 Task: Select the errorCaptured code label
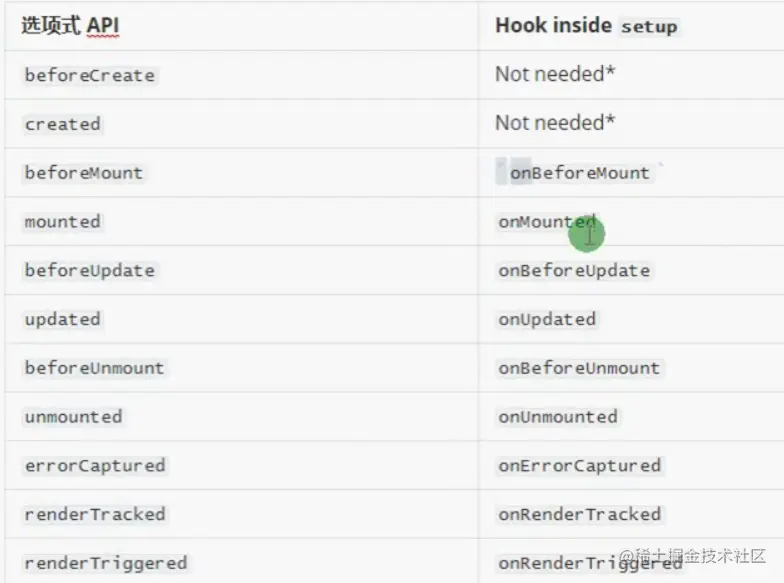pyautogui.click(x=95, y=466)
